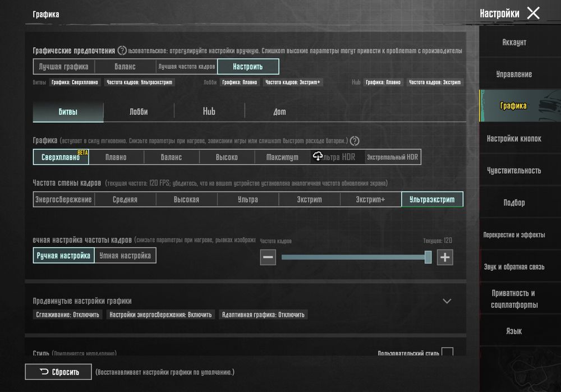Image resolution: width=561 pixels, height=392 pixels.
Task: Decrease frame rate with minus button
Action: (x=268, y=257)
